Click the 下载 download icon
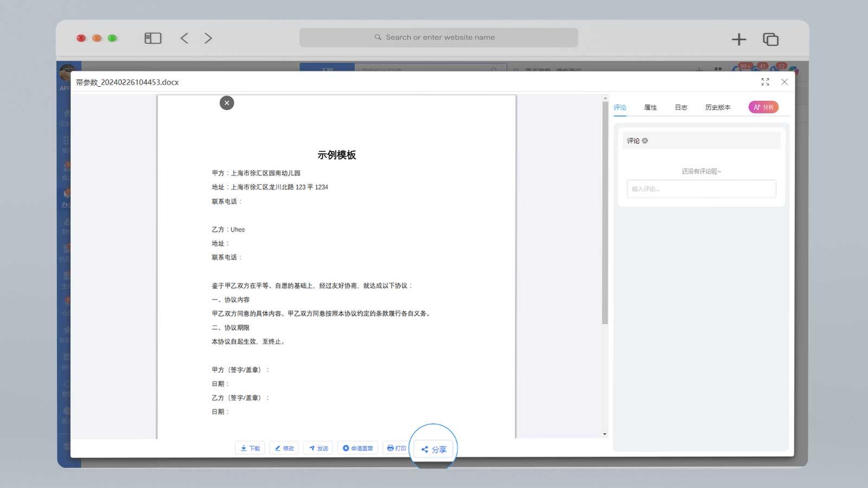The width and height of the screenshot is (868, 488). [244, 448]
